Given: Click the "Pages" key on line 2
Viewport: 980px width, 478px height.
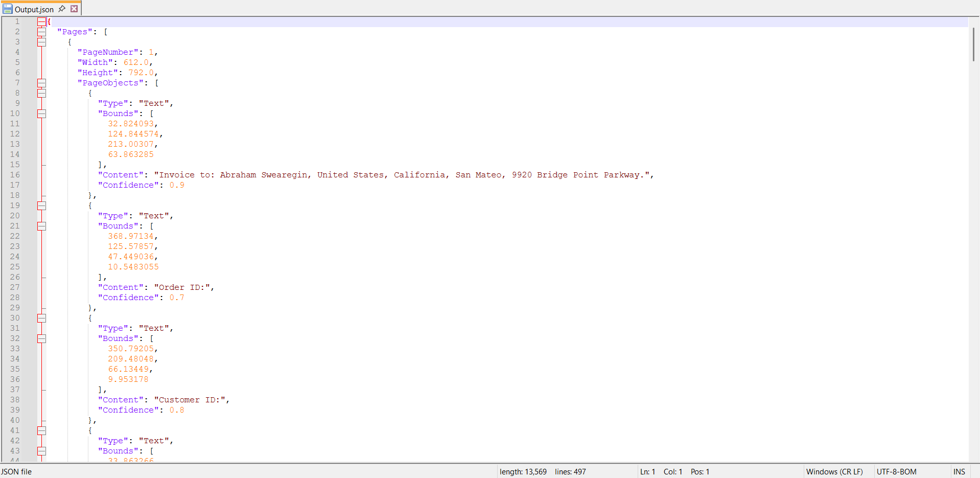Looking at the screenshot, I should [75, 32].
